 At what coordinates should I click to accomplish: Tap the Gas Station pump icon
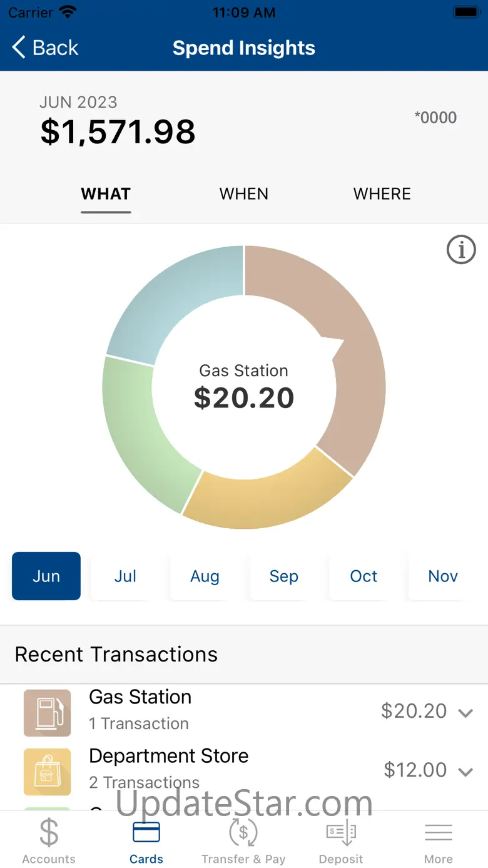tap(48, 713)
